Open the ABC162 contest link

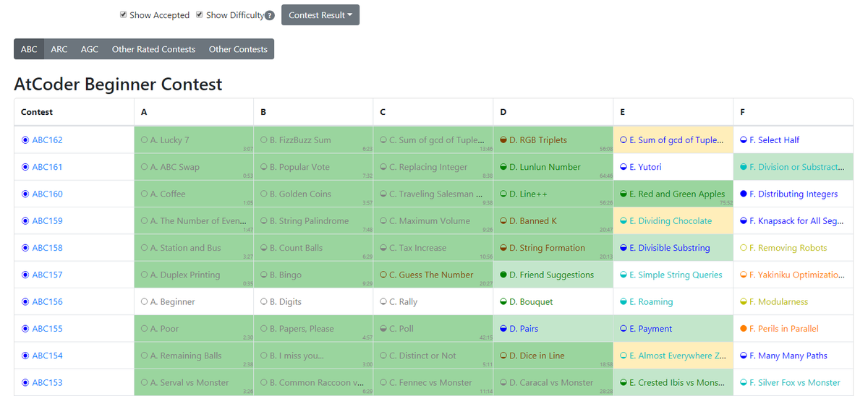click(47, 140)
